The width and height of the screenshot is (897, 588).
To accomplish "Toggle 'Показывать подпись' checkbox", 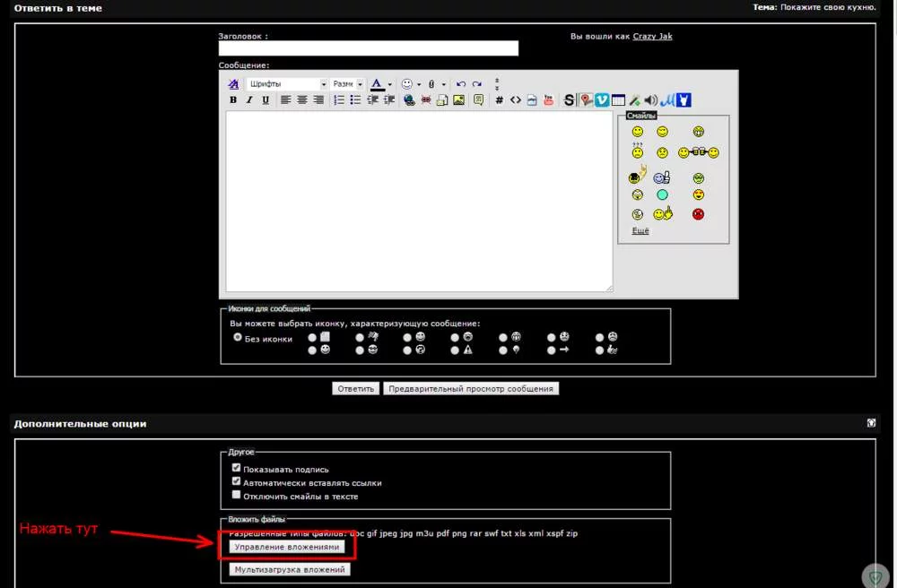I will 236,467.
